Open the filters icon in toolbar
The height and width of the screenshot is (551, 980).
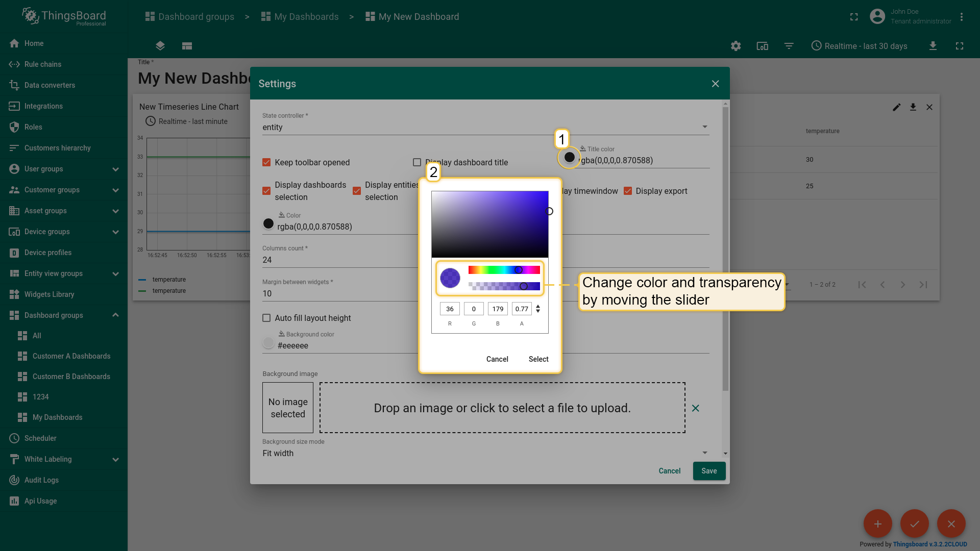click(x=789, y=46)
